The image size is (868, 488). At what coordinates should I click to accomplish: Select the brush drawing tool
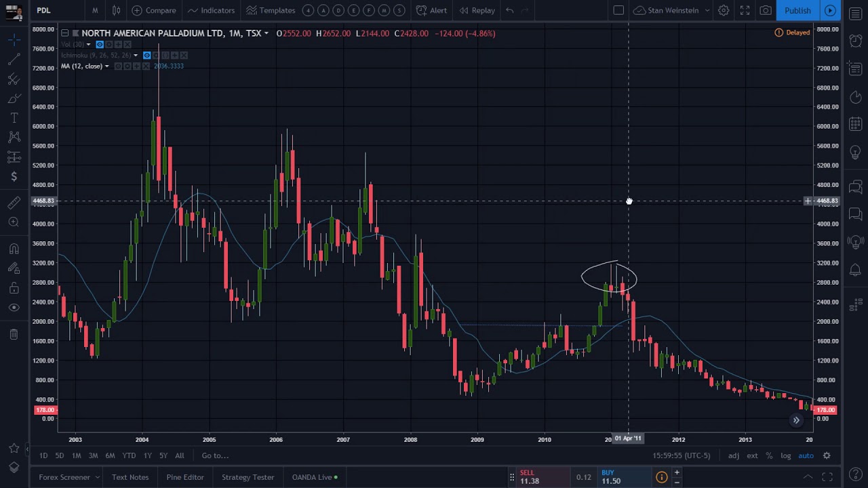pyautogui.click(x=14, y=99)
